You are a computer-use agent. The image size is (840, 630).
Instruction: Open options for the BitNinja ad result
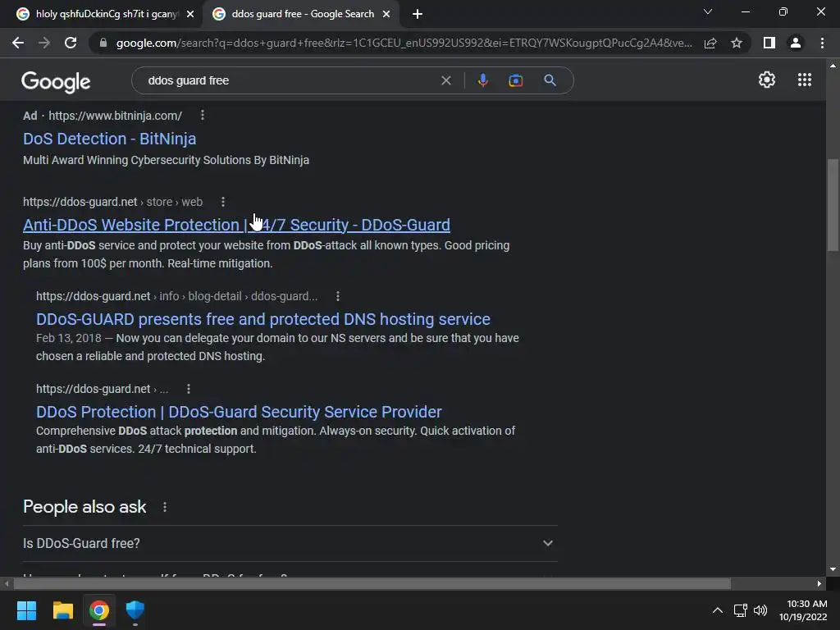(202, 115)
